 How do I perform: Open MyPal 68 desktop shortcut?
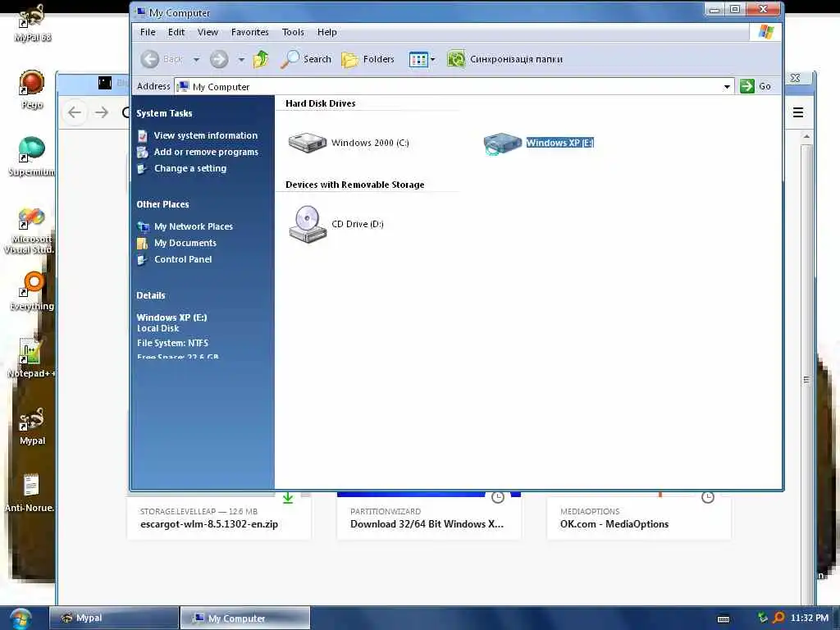click(32, 22)
